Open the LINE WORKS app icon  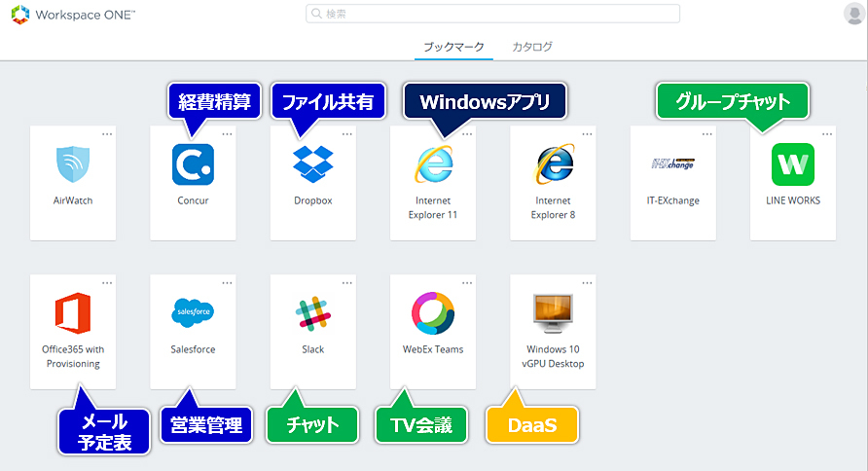(x=793, y=164)
